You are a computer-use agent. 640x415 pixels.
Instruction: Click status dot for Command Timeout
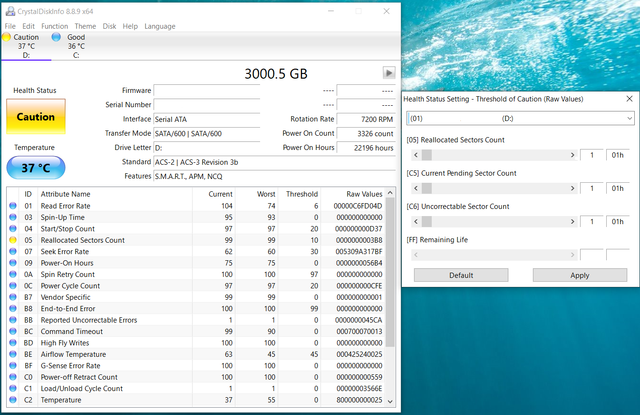point(13,331)
